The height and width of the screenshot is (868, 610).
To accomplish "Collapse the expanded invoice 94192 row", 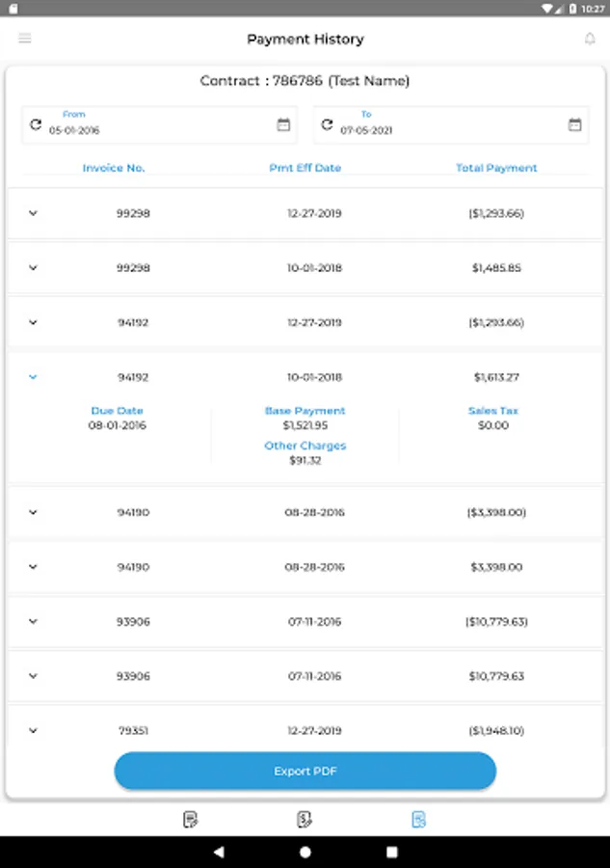I will [34, 377].
